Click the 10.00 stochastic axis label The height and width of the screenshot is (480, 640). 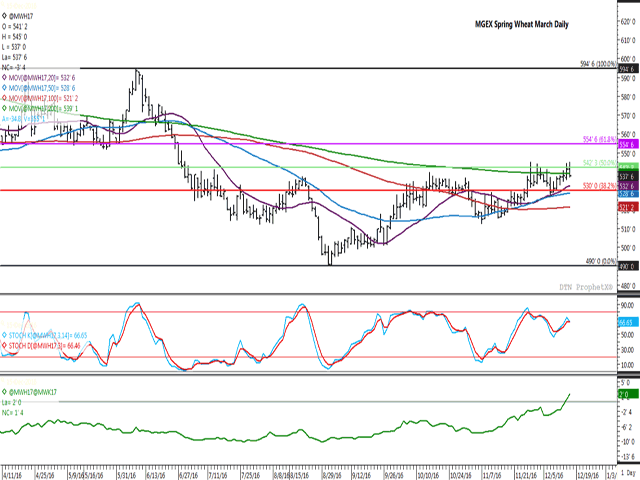pos(627,365)
